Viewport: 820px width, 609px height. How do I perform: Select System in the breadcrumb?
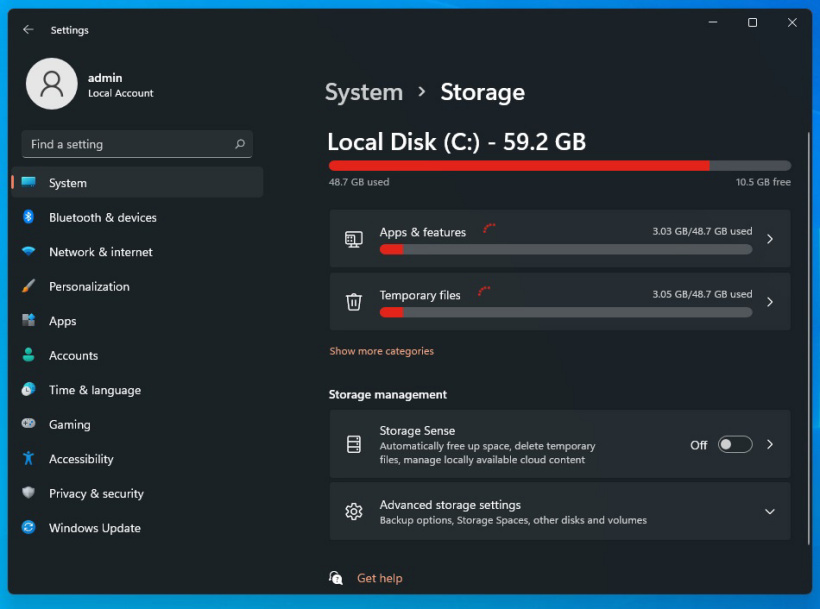click(x=364, y=92)
